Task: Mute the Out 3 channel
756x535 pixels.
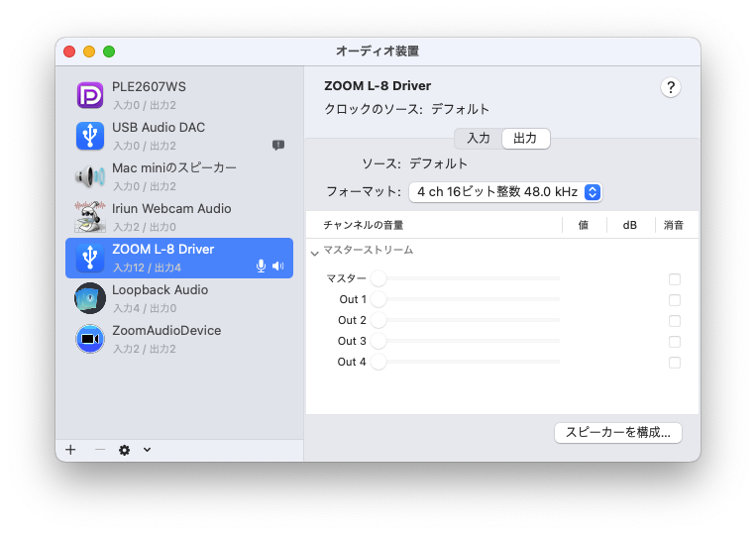Action: tap(675, 342)
